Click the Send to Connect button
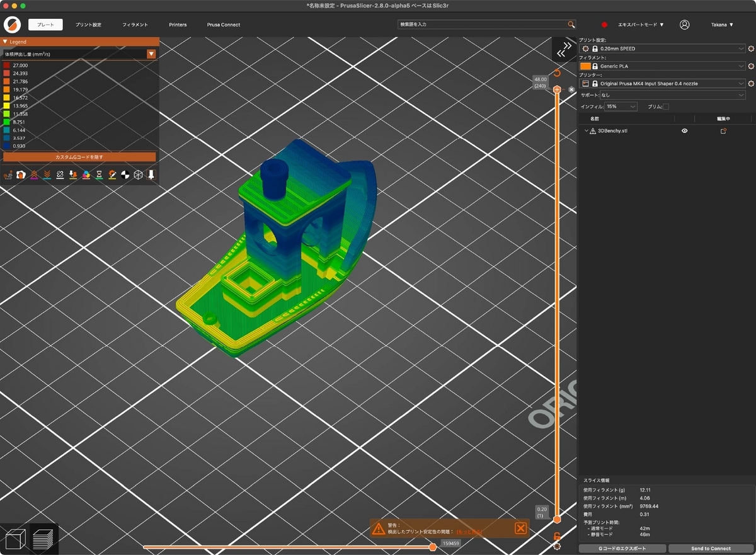756x555 pixels. [711, 548]
